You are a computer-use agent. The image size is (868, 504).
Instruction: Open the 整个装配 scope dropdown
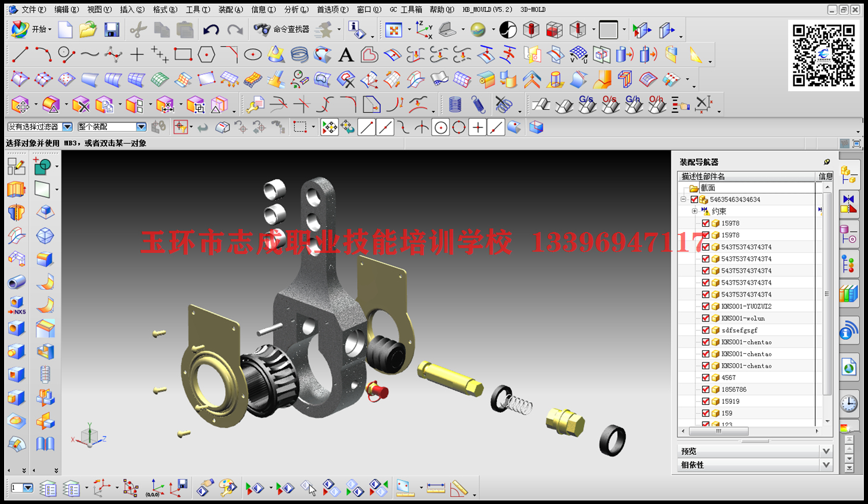(141, 127)
